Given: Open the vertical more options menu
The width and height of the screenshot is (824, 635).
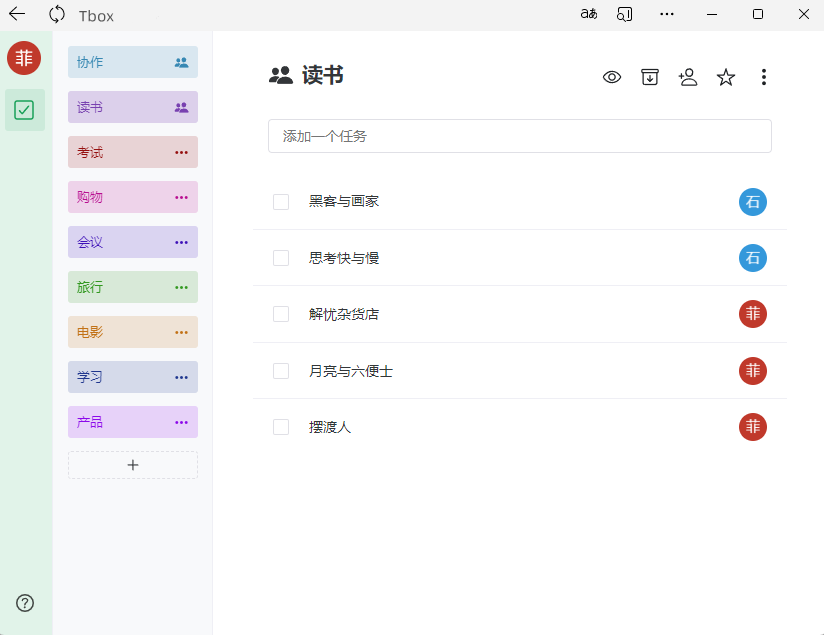Looking at the screenshot, I should click(x=764, y=77).
